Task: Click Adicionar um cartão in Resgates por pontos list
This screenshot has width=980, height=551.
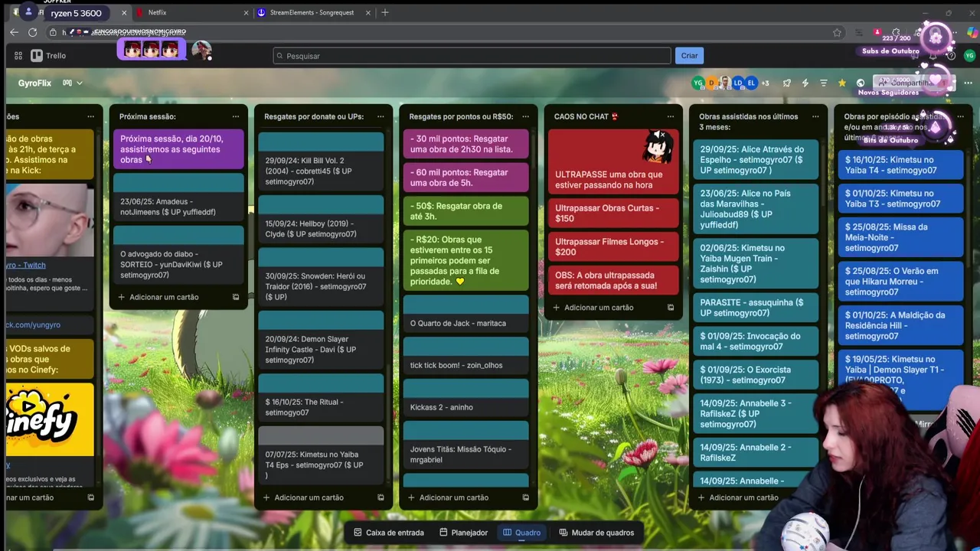Action: 453,497
